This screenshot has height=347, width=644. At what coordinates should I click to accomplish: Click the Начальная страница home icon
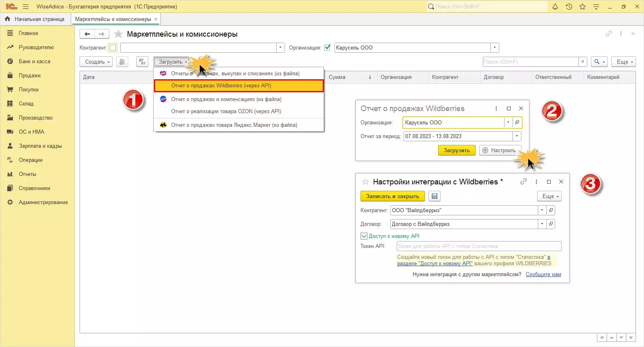tap(7, 19)
